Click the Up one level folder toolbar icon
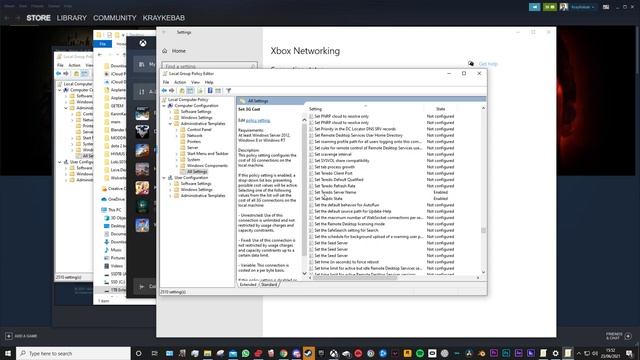Viewport: 640px width, 360px height. point(182,91)
